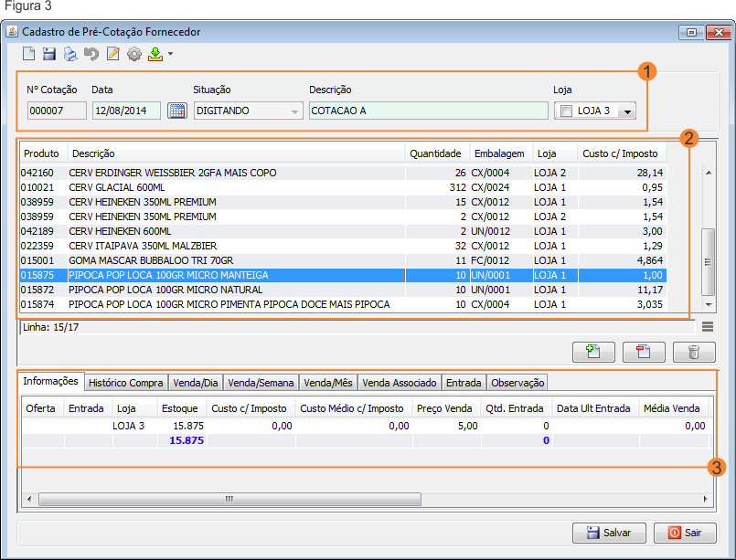The image size is (736, 560).
Task: Click the horizontal scrollbar thumb in Informações panel
Action: [x=229, y=499]
